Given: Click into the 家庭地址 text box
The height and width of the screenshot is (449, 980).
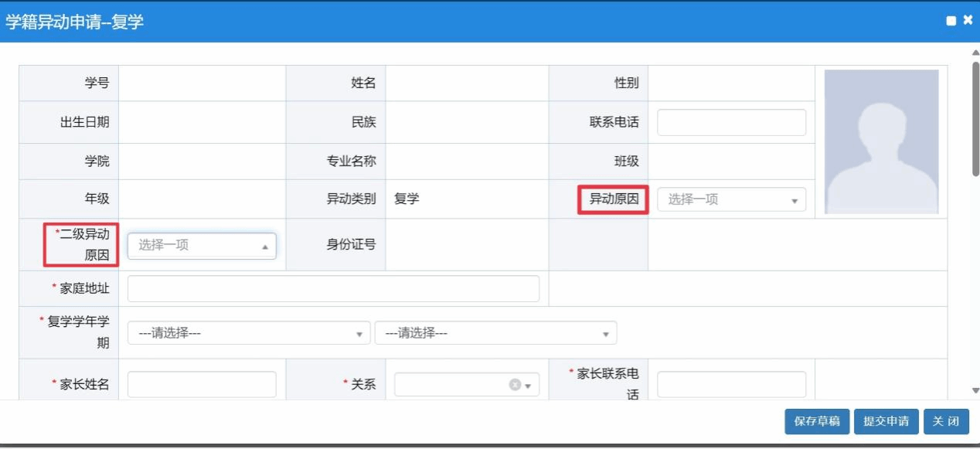Looking at the screenshot, I should (333, 289).
